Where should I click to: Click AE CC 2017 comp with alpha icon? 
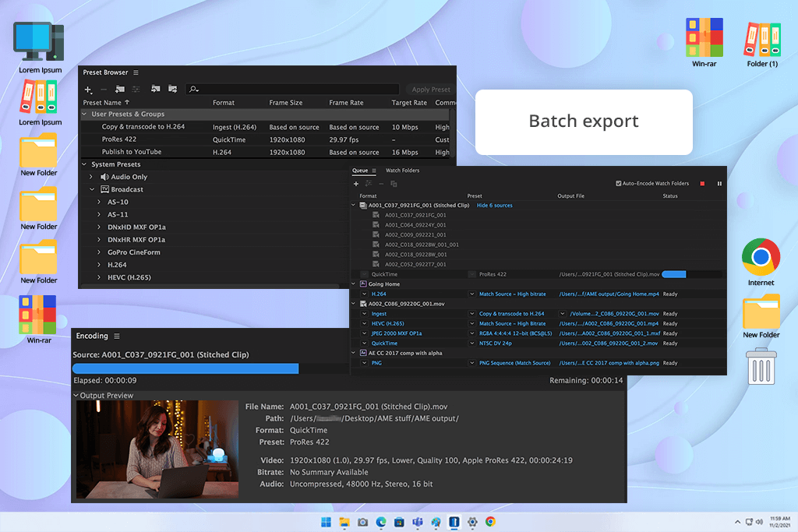pos(363,353)
